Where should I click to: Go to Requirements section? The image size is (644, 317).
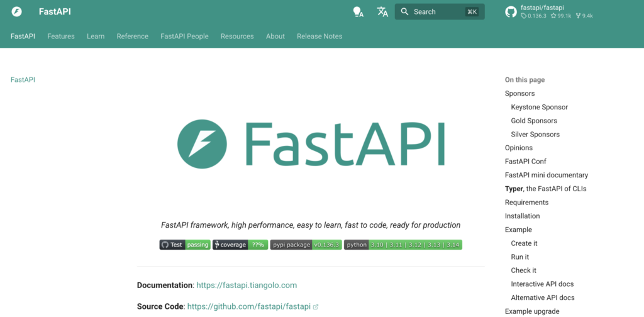click(526, 203)
